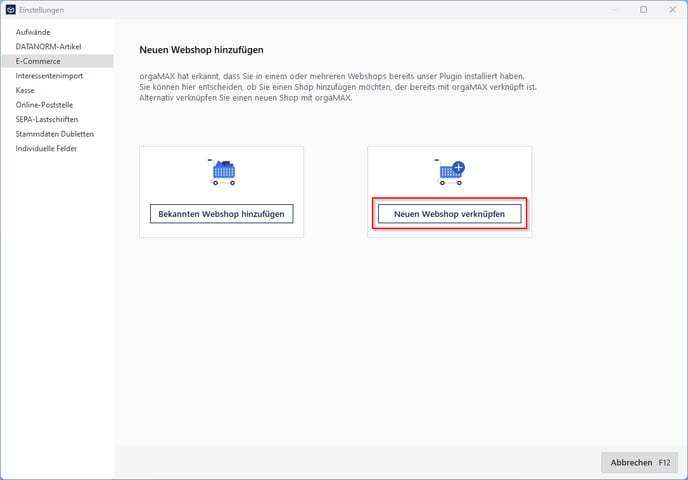The image size is (688, 480).
Task: Choose Neuen Webshop verknüpfen
Action: point(449,214)
